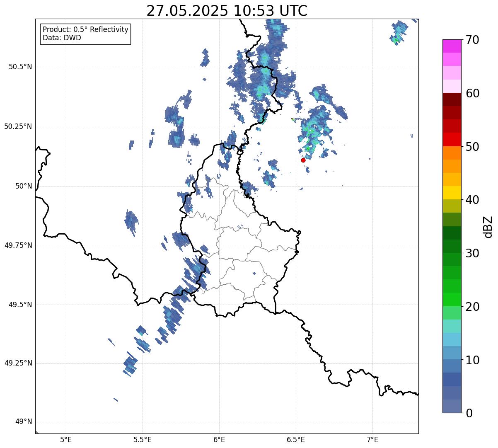Click the colorbar tick label 40
Image resolution: width=498 pixels, height=448 pixels.
coord(472,200)
